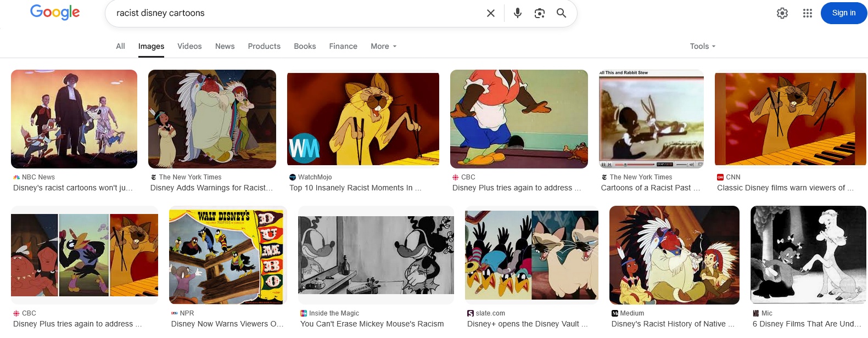The image size is (868, 338).
Task: Open 'Disney Now Warns Viewers O…' title
Action: (x=227, y=324)
